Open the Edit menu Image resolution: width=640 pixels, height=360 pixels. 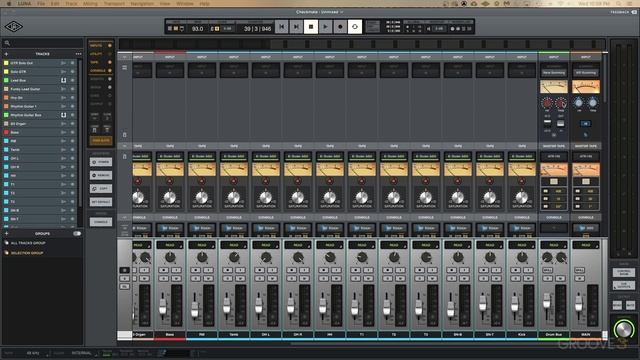(x=55, y=3)
